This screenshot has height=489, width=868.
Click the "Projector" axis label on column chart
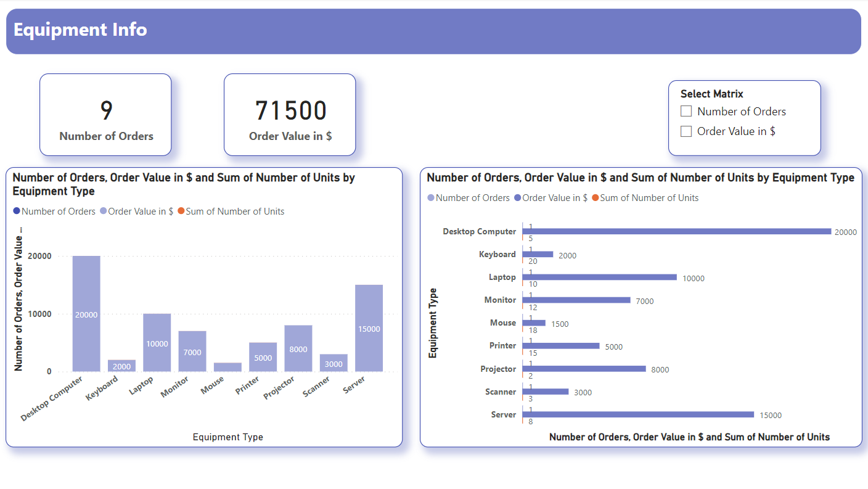(279, 388)
